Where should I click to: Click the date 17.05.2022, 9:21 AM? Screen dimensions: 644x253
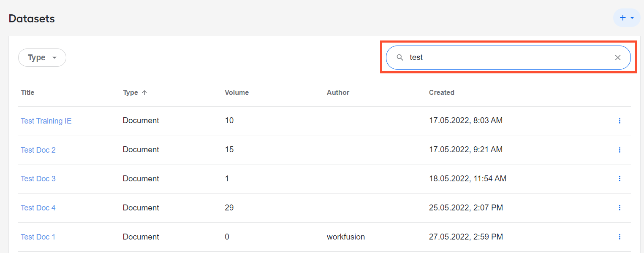(466, 150)
